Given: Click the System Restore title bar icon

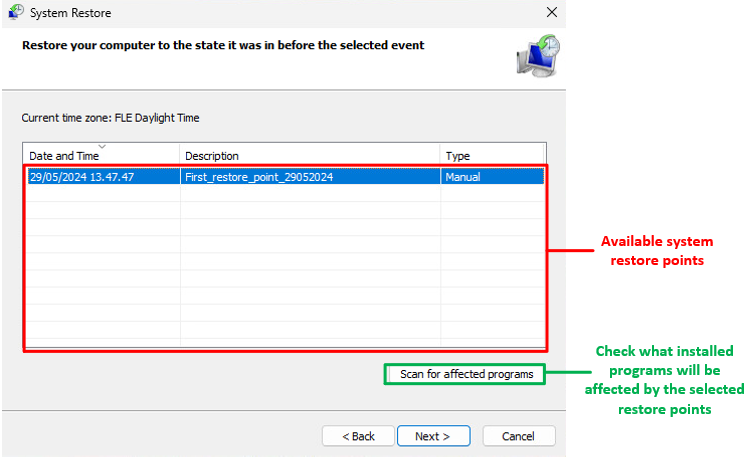Looking at the screenshot, I should 16,12.
